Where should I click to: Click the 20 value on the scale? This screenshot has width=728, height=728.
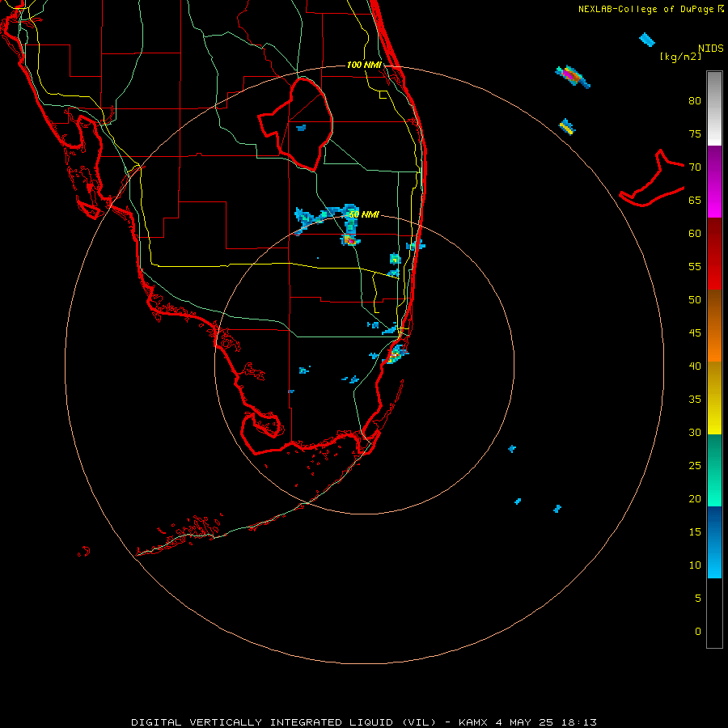[695, 498]
